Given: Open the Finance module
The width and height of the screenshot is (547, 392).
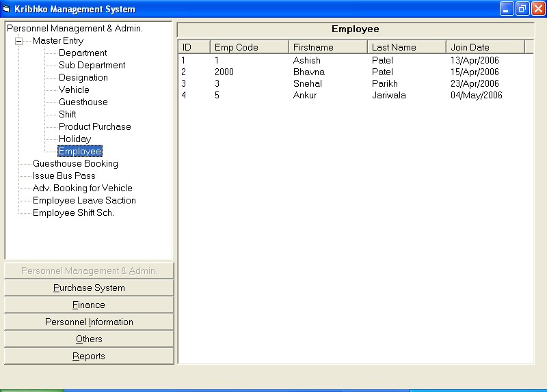Looking at the screenshot, I should (x=89, y=305).
